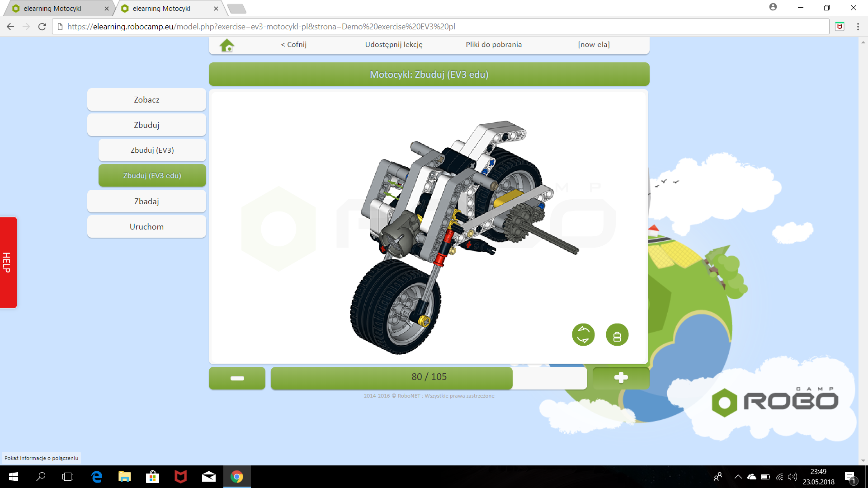This screenshot has height=488, width=868.
Task: Click the page scrollbar up arrow
Action: [x=863, y=42]
